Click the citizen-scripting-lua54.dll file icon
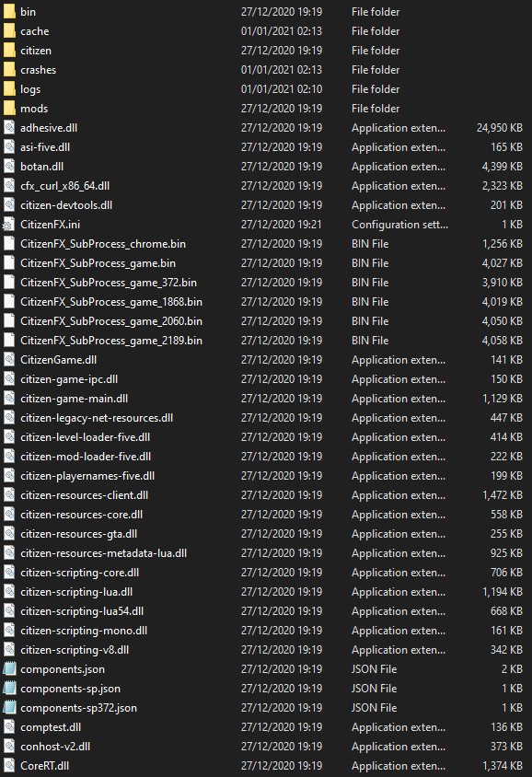 click(x=9, y=611)
